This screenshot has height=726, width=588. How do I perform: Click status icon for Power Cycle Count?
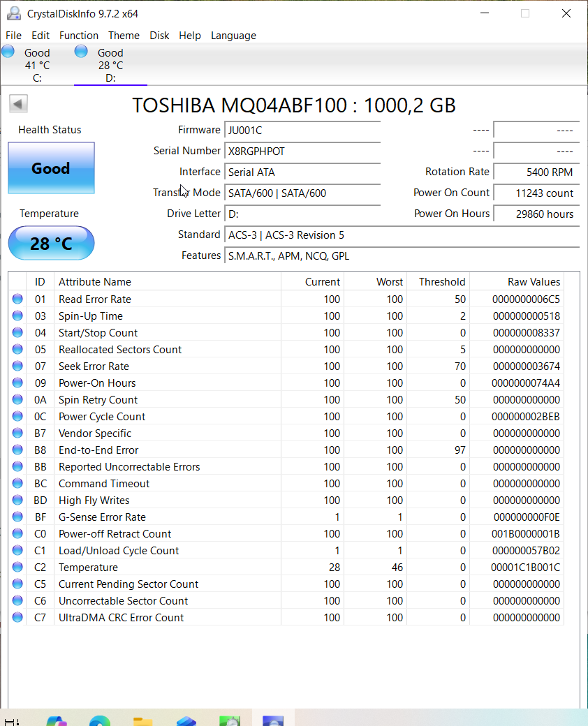click(x=17, y=416)
